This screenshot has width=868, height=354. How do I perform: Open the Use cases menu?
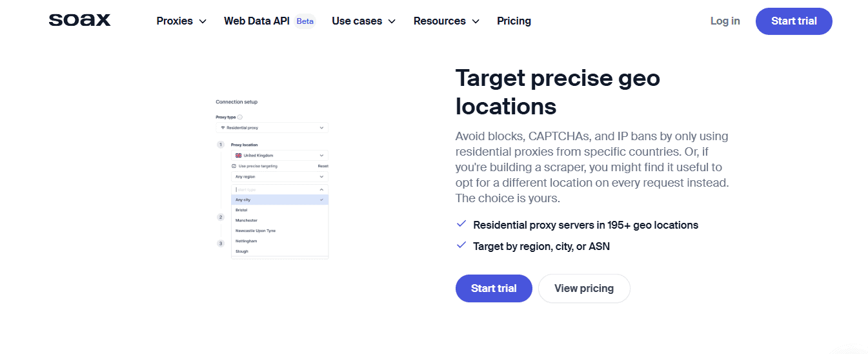coord(363,21)
